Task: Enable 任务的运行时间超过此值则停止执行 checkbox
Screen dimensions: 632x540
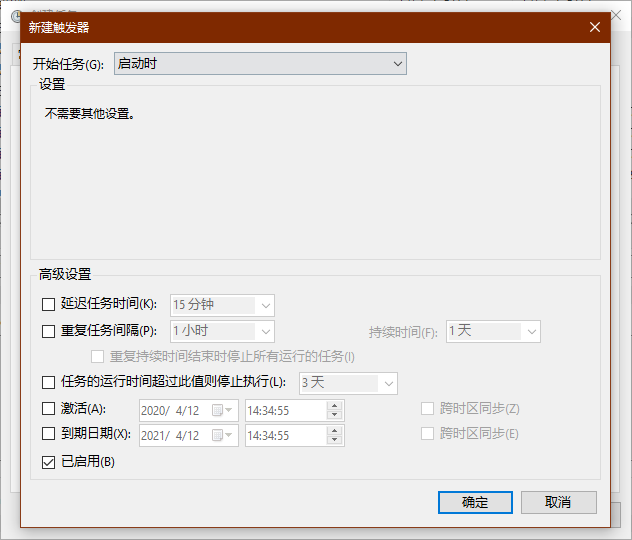Action: point(48,382)
